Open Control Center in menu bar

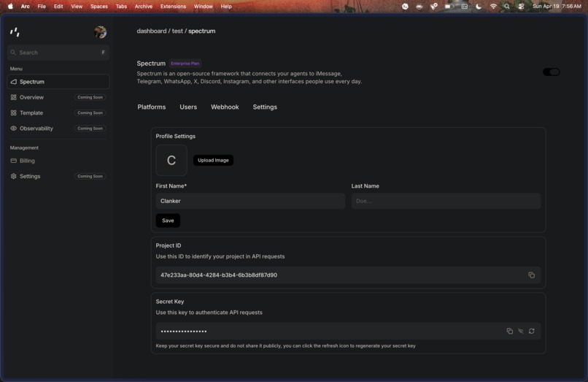point(522,7)
